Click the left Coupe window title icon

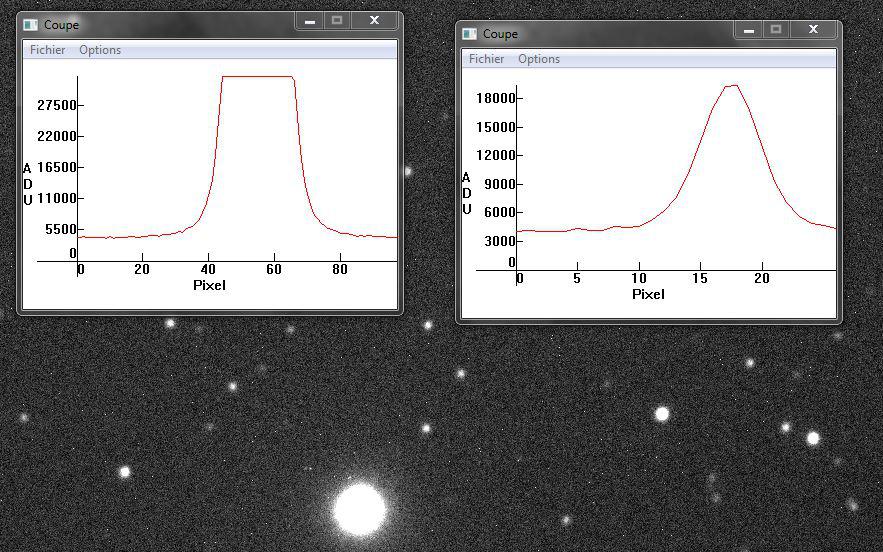[30, 25]
